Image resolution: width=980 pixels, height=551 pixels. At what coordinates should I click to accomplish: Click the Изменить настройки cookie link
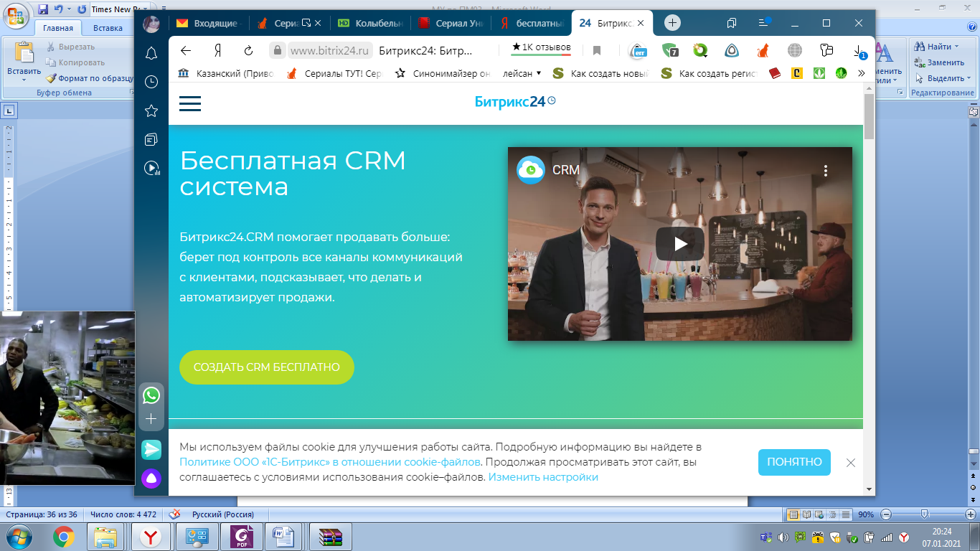(543, 477)
